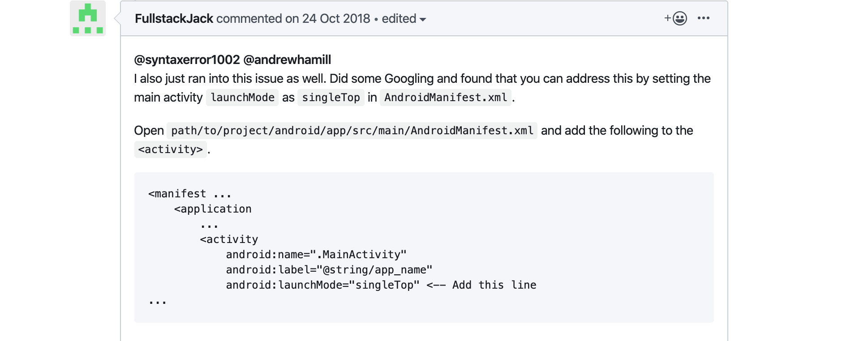Click the inline launchMode code snippet
The width and height of the screenshot is (868, 341).
tap(242, 98)
